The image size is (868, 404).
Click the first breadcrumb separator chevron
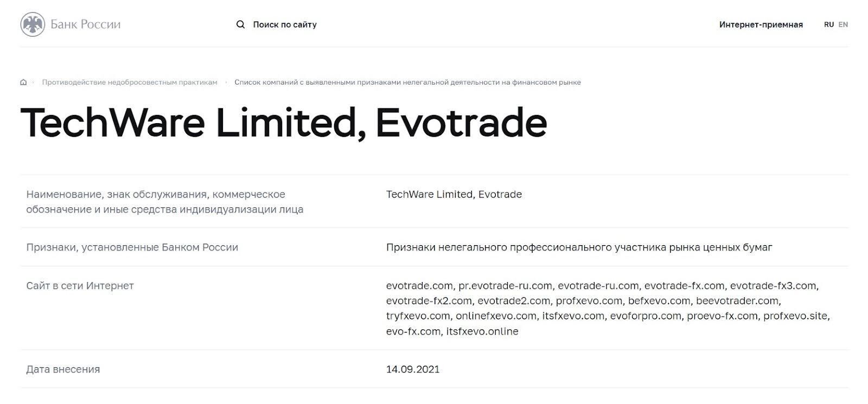click(x=33, y=82)
